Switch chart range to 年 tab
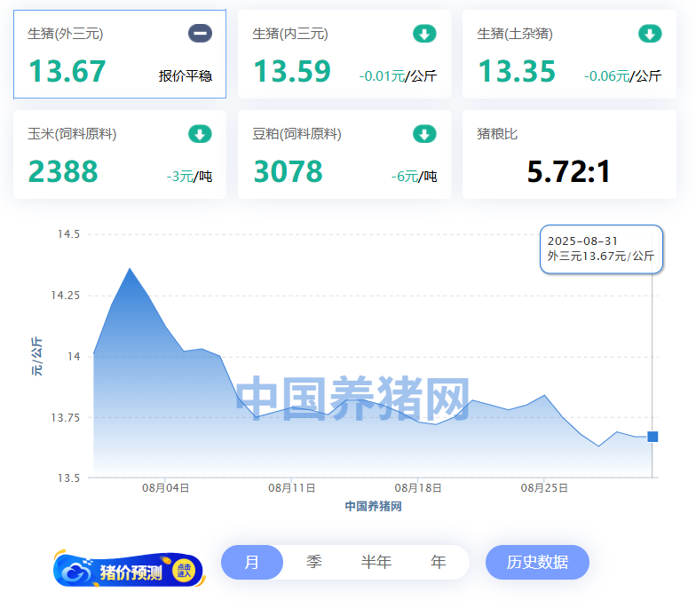This screenshot has width=696, height=616. (x=439, y=562)
